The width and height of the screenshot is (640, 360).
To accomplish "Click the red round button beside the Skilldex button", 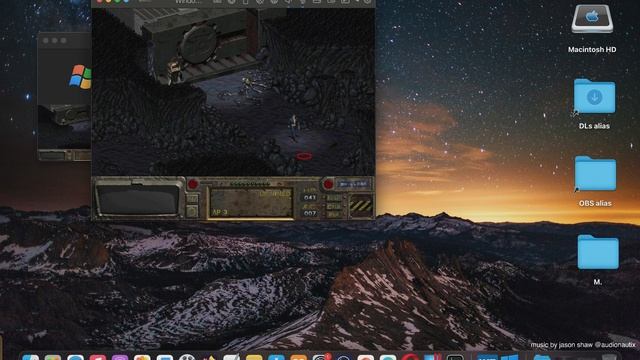I will pos(328,184).
